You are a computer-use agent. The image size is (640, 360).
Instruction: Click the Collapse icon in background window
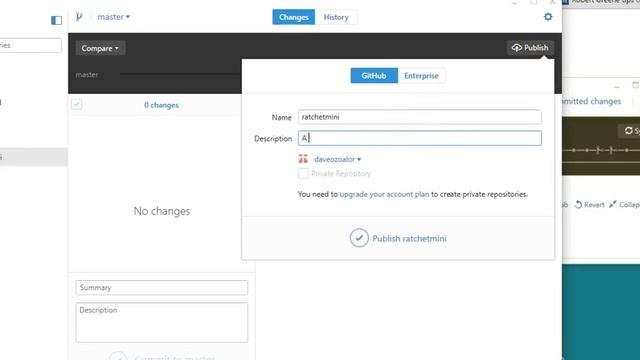(613, 204)
